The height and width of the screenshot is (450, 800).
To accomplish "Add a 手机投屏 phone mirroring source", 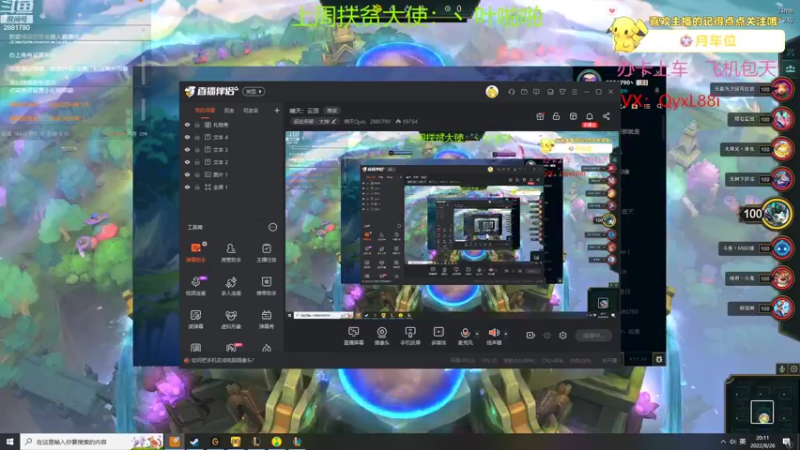I will point(410,336).
